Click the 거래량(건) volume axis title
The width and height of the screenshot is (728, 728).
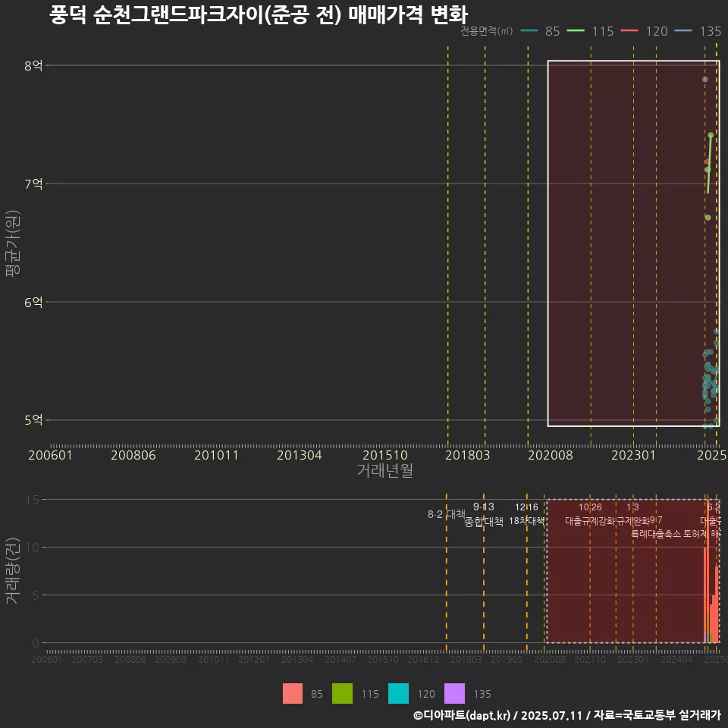pyautogui.click(x=12, y=570)
